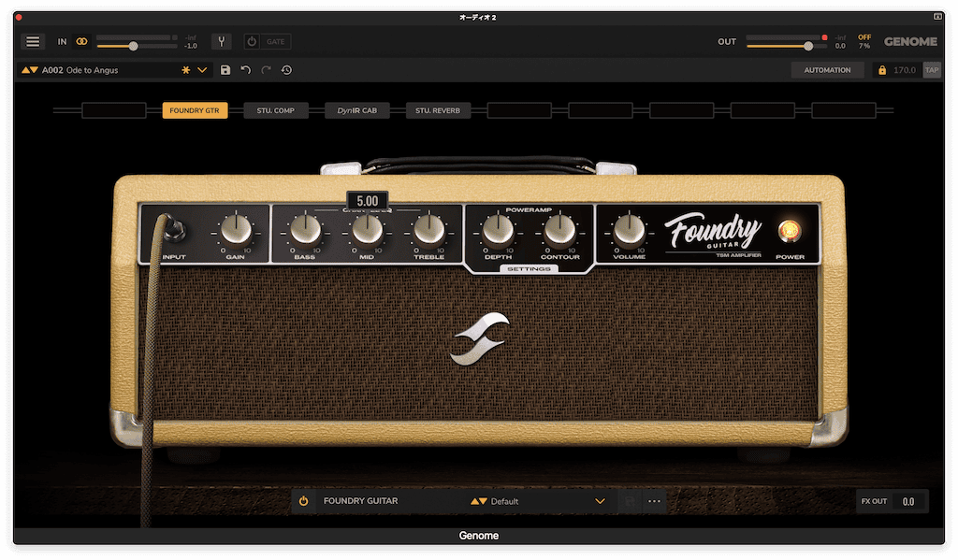
Task: Toggle the noise gate power button
Action: tap(252, 41)
